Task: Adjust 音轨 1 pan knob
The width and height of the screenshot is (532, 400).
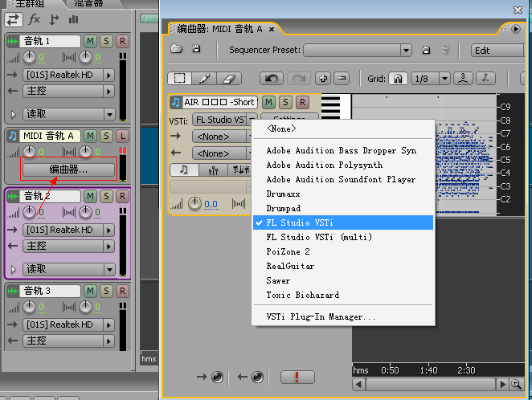Action: 85,57
